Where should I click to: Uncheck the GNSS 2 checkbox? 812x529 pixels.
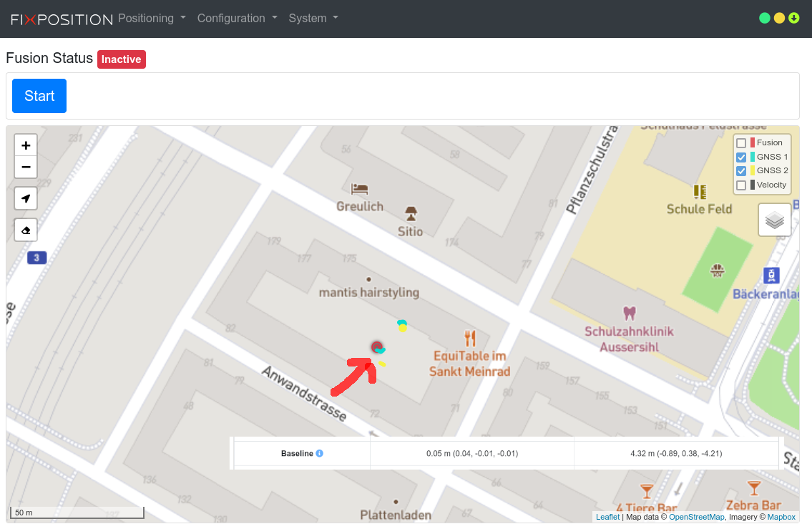click(741, 171)
